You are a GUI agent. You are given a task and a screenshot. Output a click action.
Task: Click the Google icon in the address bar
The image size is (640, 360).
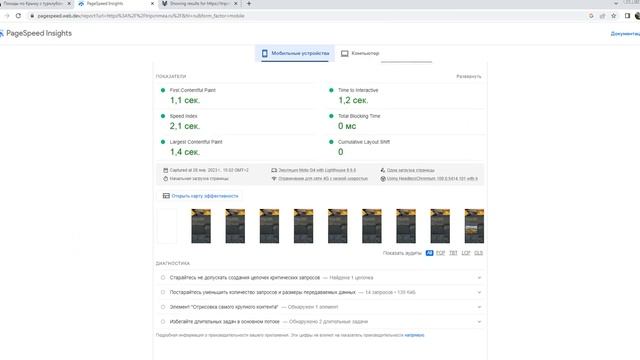tap(591, 16)
